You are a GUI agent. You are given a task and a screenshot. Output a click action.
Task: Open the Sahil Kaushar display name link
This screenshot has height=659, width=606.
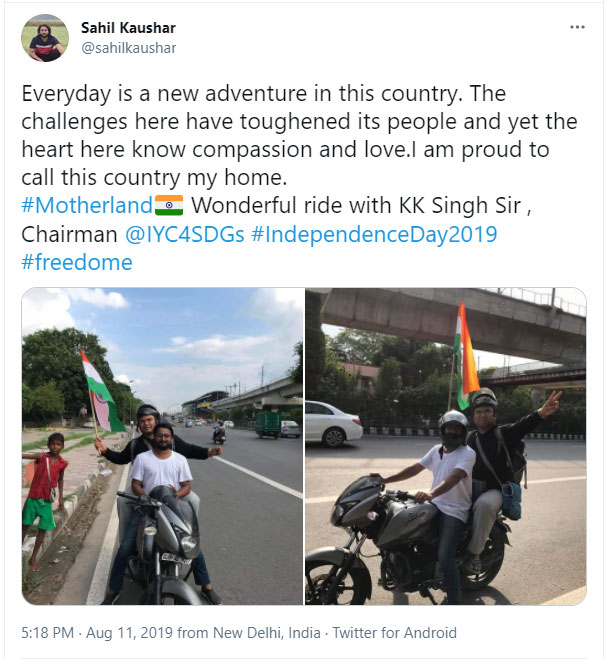pyautogui.click(x=128, y=28)
